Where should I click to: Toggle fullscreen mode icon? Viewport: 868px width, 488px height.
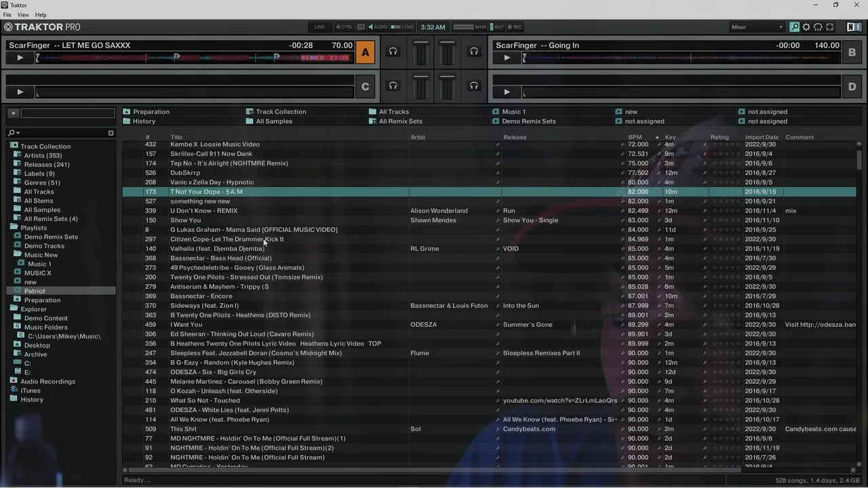(830, 27)
